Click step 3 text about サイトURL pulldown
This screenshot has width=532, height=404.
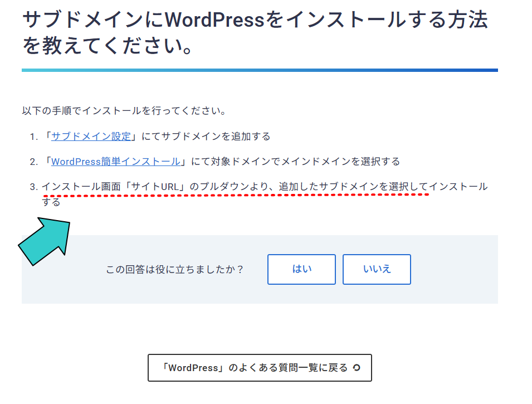click(265, 187)
